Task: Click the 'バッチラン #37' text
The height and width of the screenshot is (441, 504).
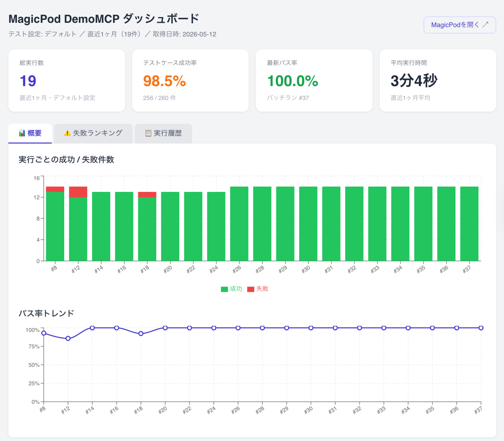Action: point(288,98)
